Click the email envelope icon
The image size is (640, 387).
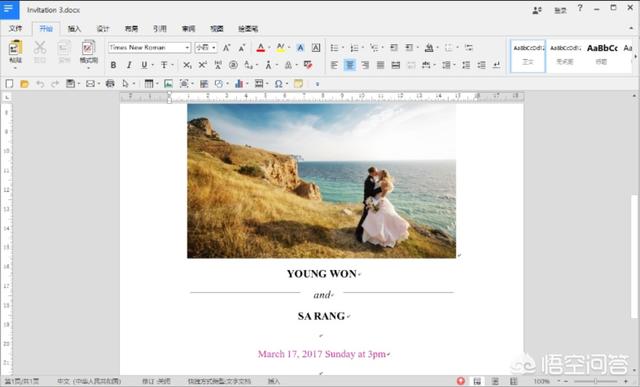click(x=90, y=84)
